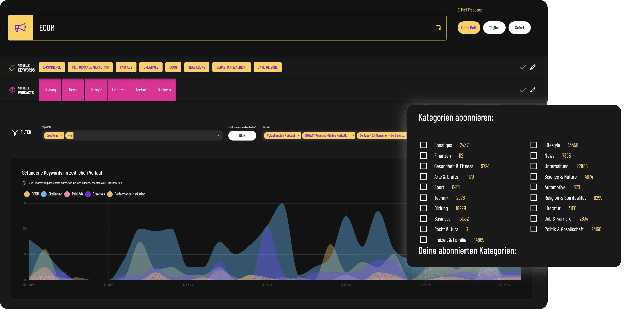Click the green checkmark in the keywords row
Viewport: 644px width, 309px height.
pyautogui.click(x=523, y=67)
